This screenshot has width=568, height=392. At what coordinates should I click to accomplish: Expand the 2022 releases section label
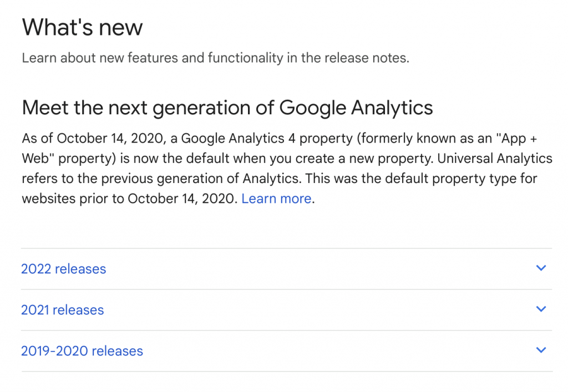(63, 269)
